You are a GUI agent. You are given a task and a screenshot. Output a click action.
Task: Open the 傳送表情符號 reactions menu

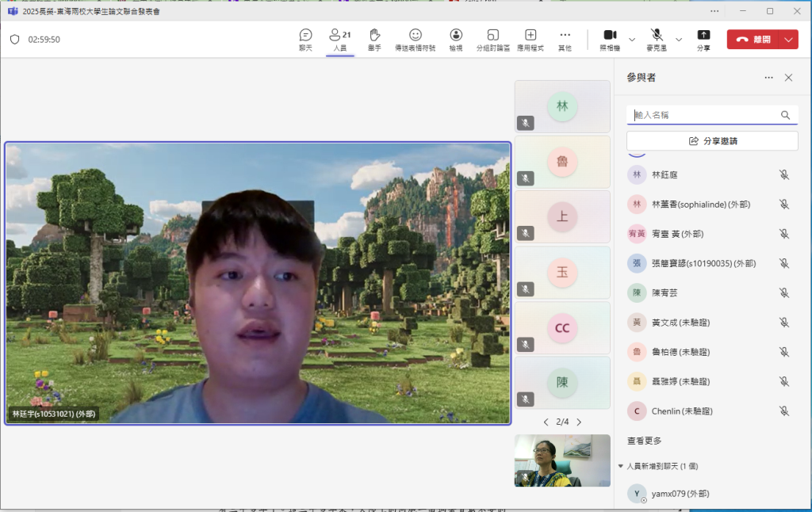tap(416, 40)
